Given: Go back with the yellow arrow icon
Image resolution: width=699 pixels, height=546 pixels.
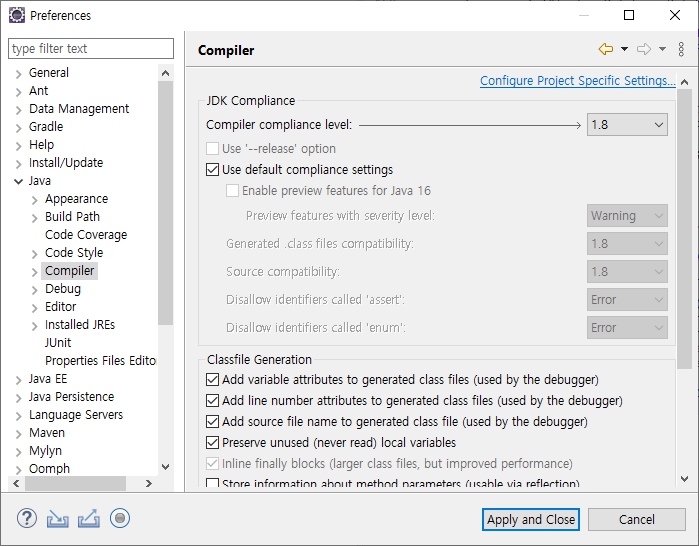Looking at the screenshot, I should coord(606,49).
